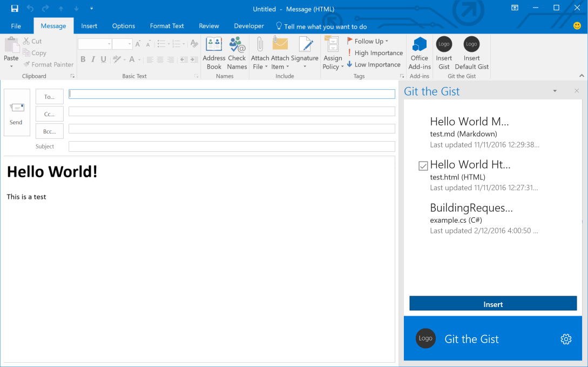Click the Insert Gist ribbon button
The image size is (588, 367).
pos(444,54)
